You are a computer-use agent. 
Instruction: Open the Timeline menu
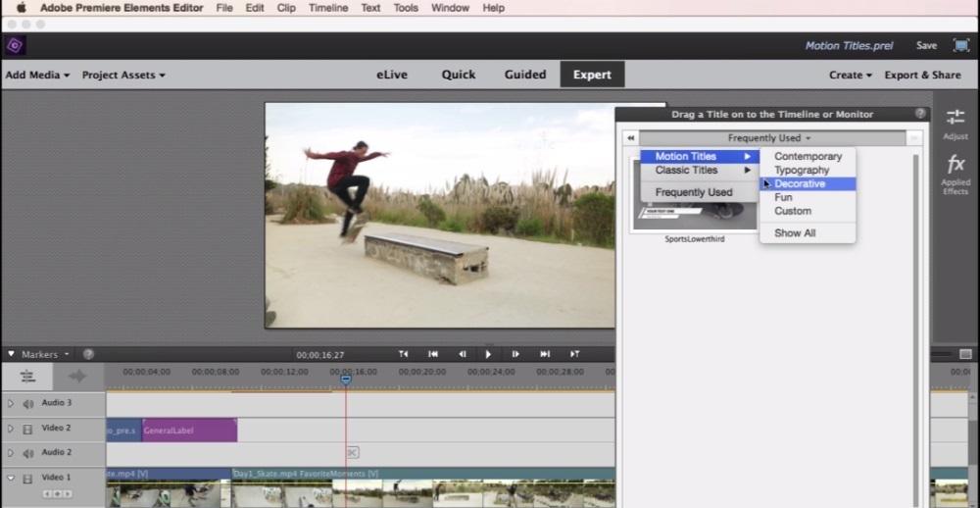[328, 8]
